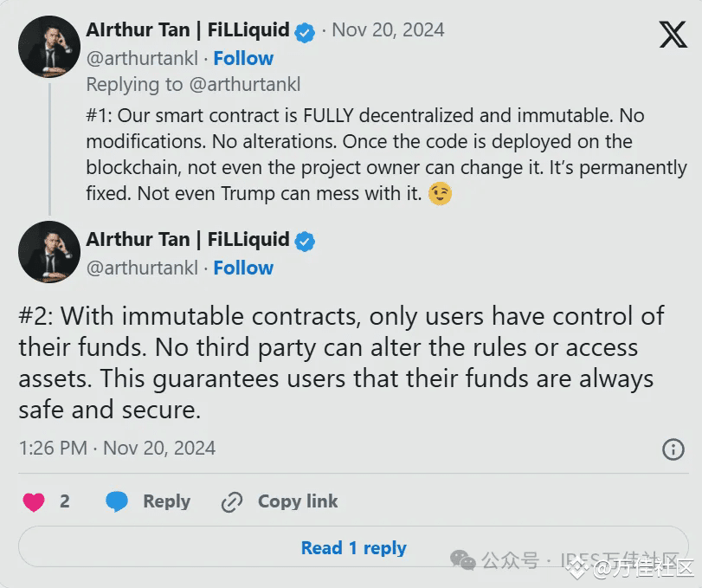This screenshot has height=588, width=702.
Task: Like the tweet with the heart icon
Action: (x=34, y=501)
